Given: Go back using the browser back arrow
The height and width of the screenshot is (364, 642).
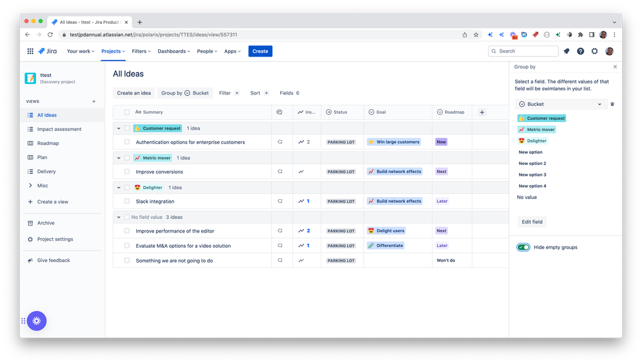Looking at the screenshot, I should (x=28, y=35).
